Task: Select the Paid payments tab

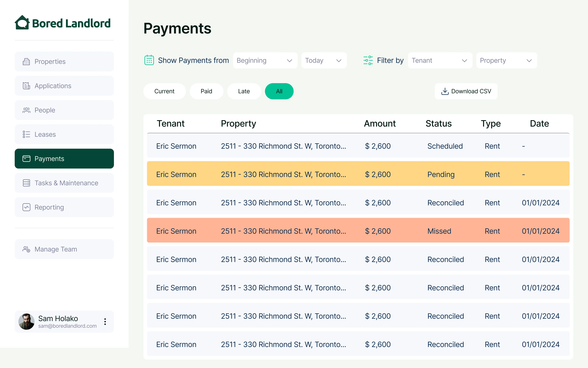Action: pos(206,91)
